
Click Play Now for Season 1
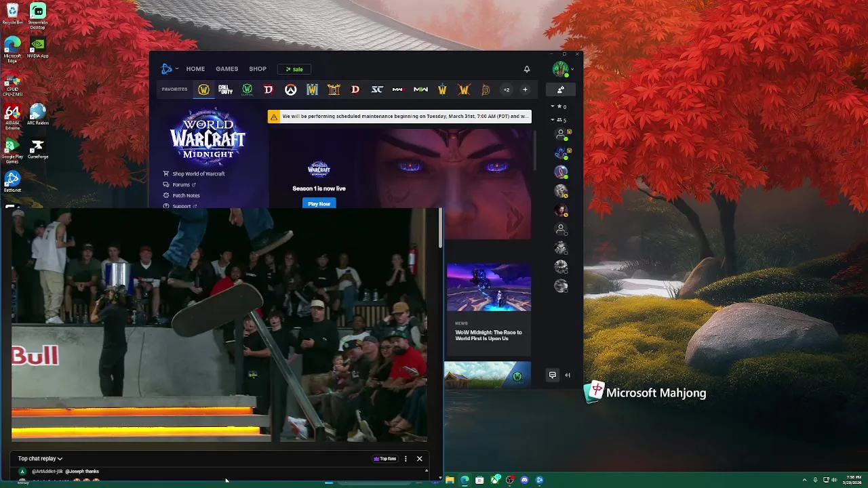[x=319, y=203]
